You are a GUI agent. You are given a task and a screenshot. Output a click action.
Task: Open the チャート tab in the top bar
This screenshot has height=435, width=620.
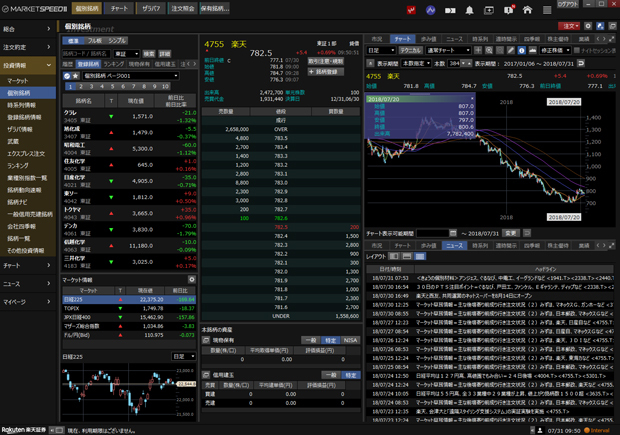click(x=119, y=8)
